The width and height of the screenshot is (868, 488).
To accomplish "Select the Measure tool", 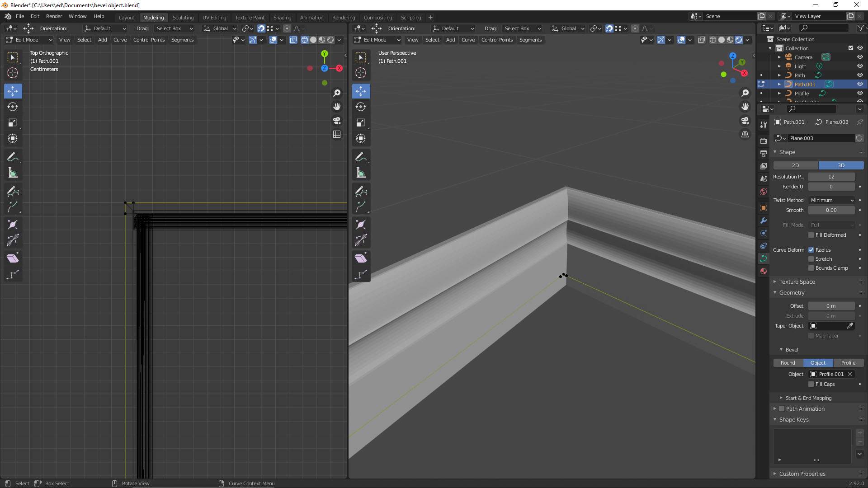I will tap(13, 173).
